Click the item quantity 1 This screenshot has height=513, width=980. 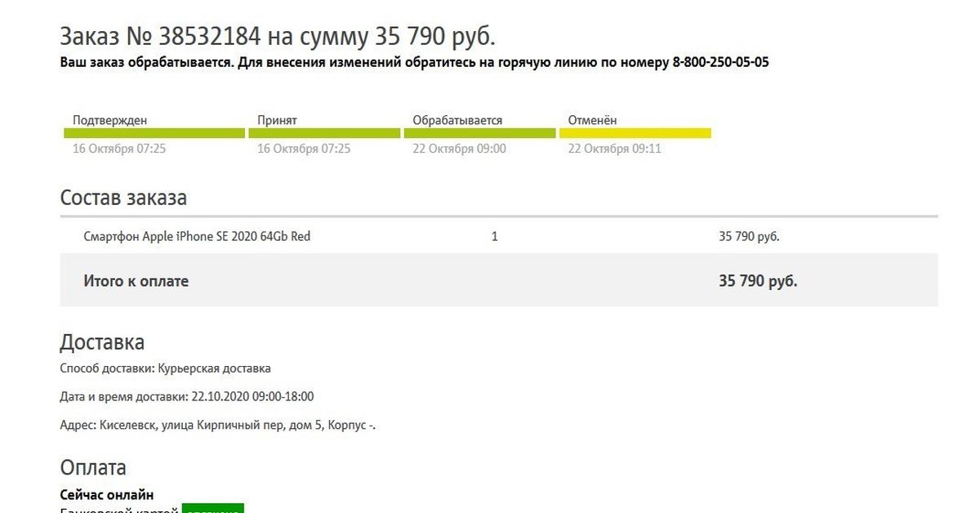(494, 237)
